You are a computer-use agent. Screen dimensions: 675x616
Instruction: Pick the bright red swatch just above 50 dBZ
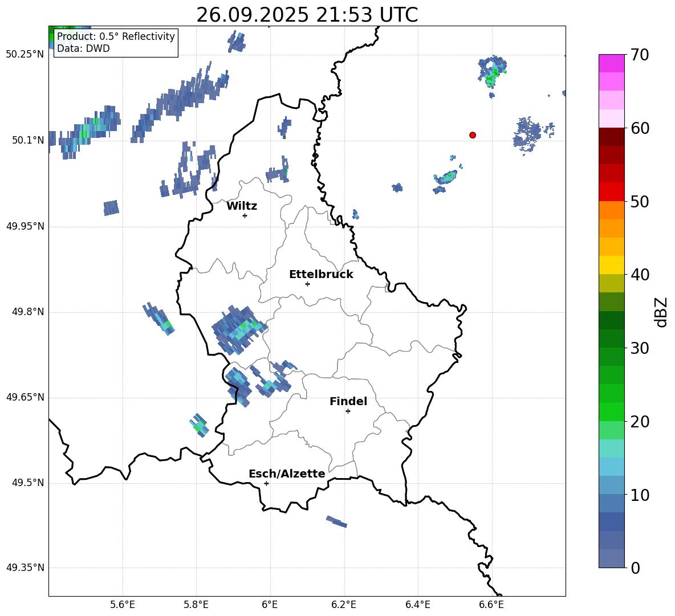(x=612, y=191)
